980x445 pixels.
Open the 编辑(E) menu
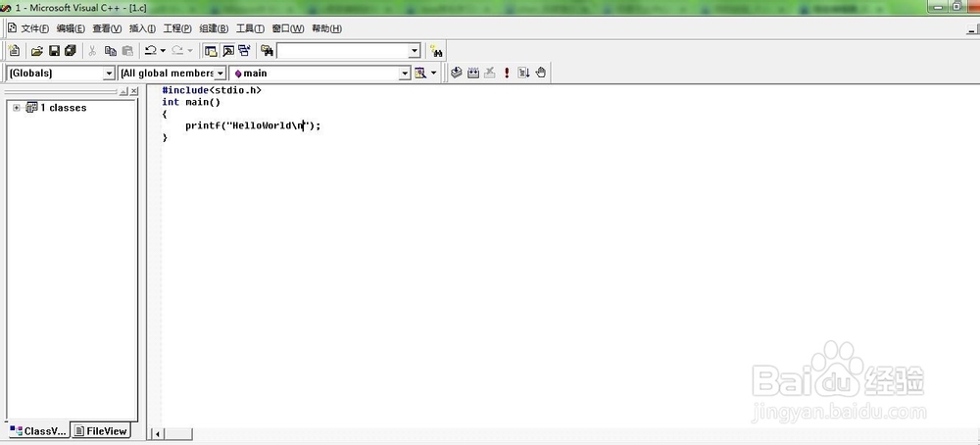pyautogui.click(x=71, y=28)
